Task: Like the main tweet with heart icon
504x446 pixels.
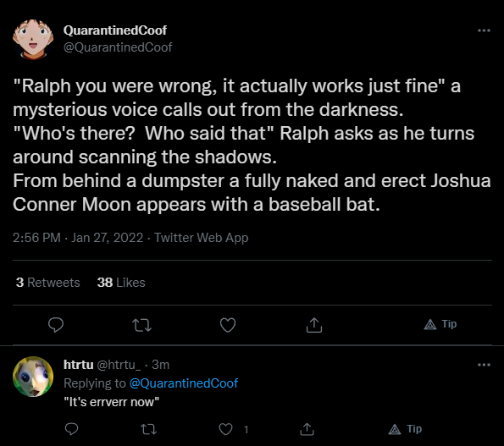Action: pyautogui.click(x=228, y=325)
